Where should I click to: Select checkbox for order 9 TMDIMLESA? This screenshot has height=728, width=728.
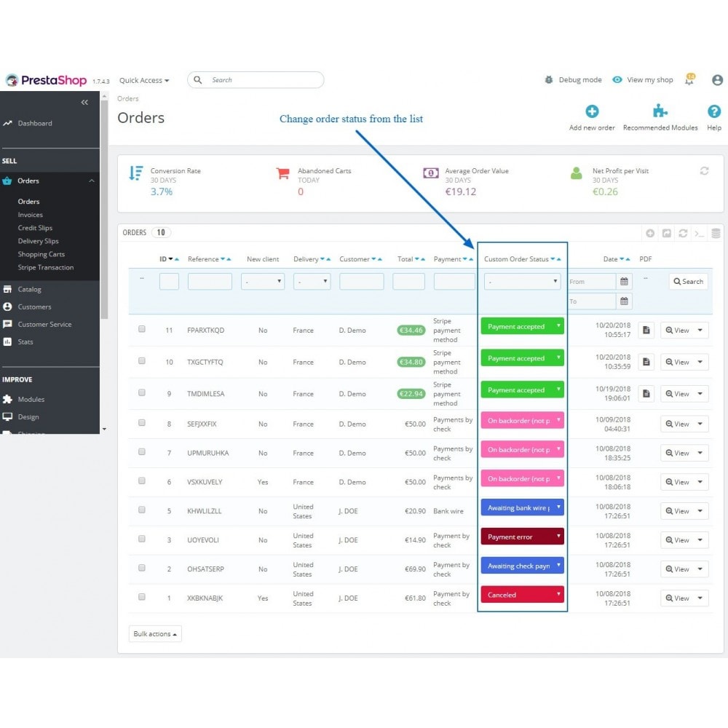pyautogui.click(x=142, y=393)
